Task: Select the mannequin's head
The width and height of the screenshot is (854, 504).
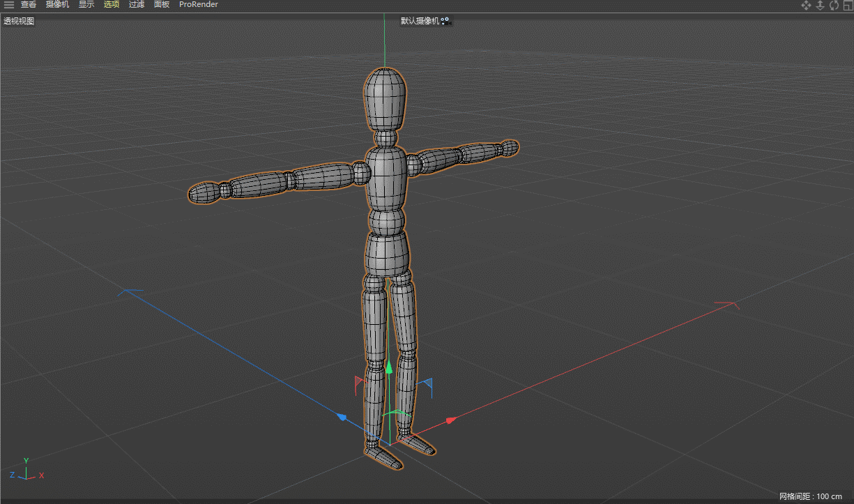Action: tap(385, 98)
